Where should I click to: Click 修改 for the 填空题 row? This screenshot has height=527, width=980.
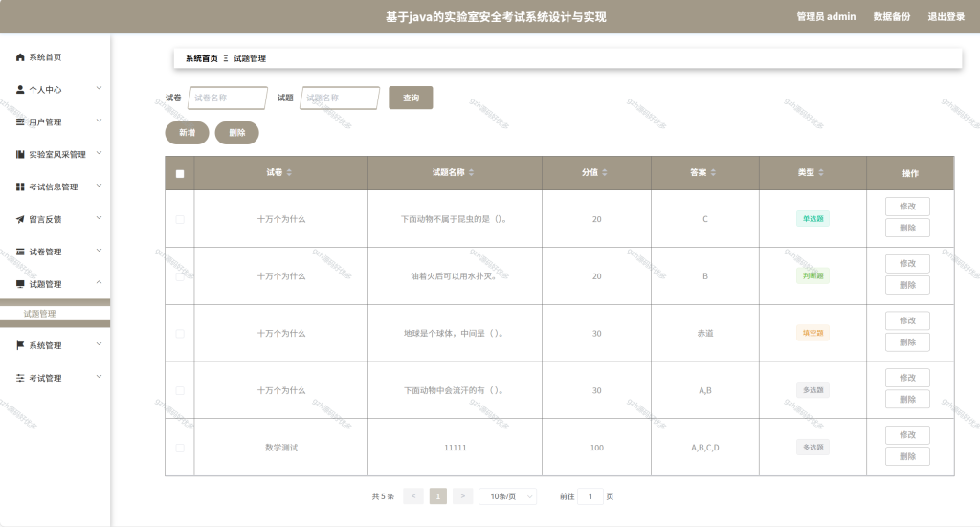[907, 321]
